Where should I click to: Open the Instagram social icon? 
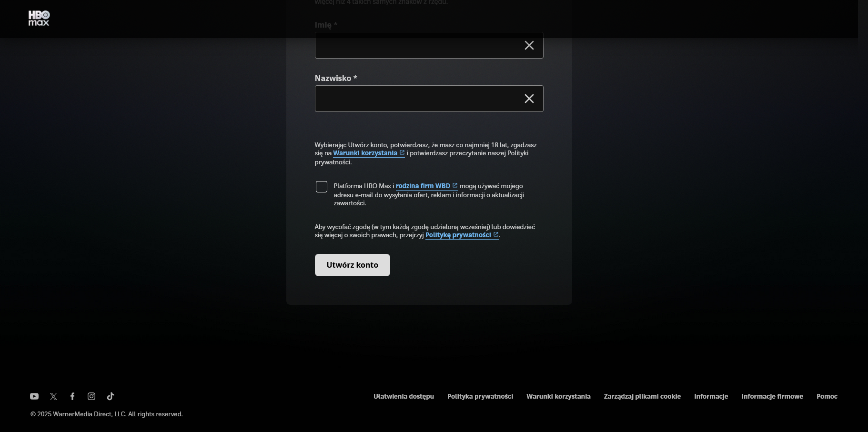tap(91, 396)
